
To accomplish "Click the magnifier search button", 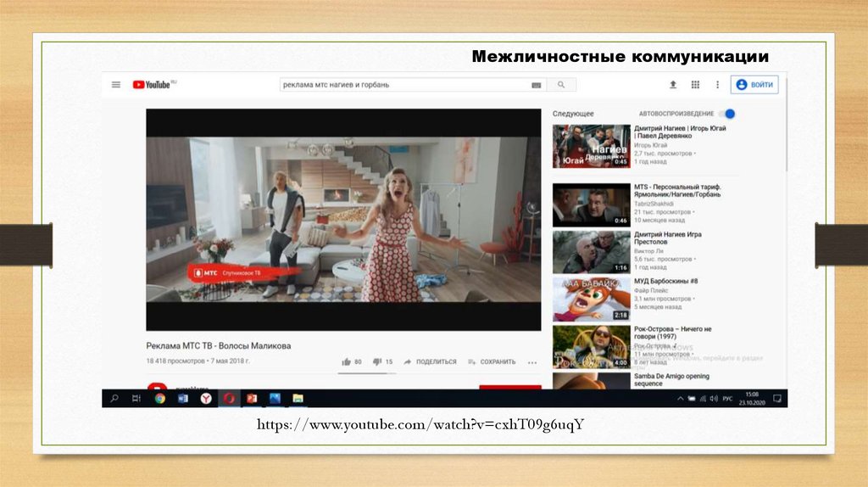I will coord(561,85).
